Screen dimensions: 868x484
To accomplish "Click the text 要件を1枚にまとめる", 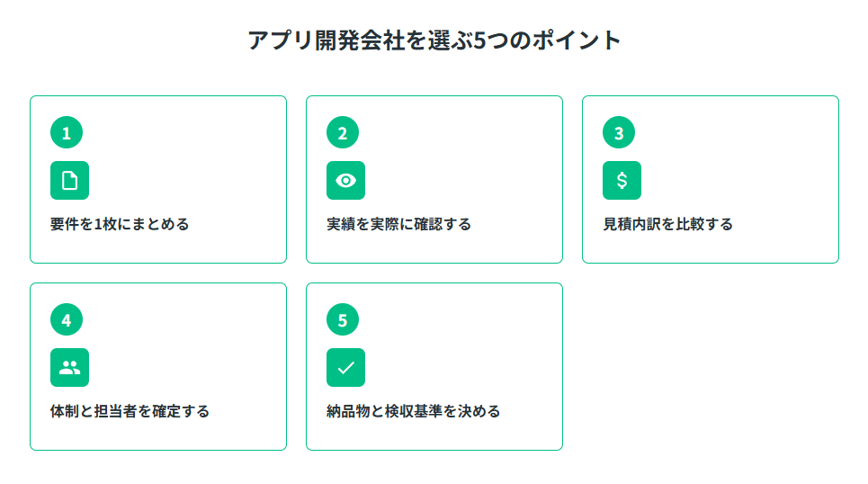I will click(120, 224).
